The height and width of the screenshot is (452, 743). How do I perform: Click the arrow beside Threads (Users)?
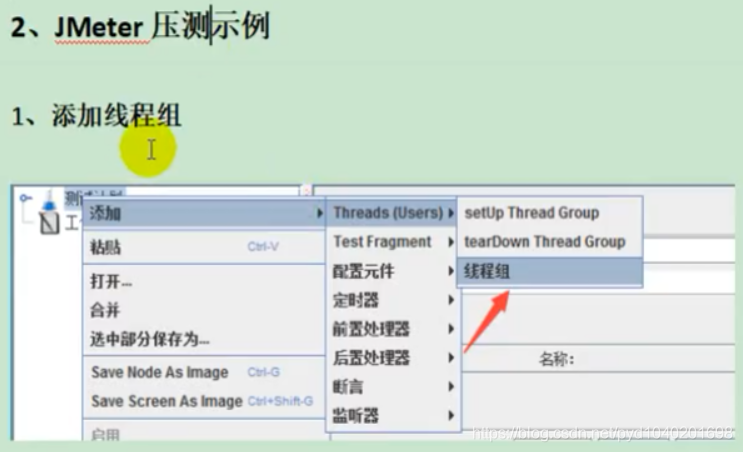[451, 213]
